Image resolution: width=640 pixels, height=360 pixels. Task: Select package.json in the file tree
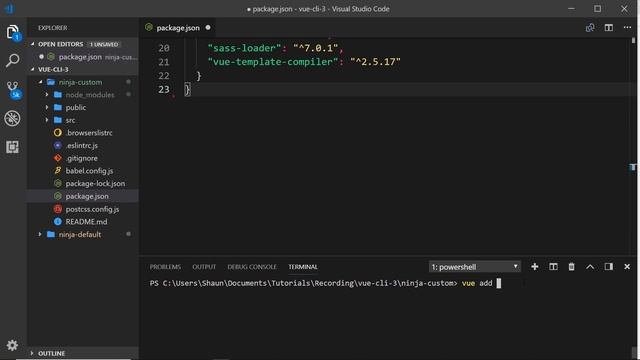pyautogui.click(x=87, y=196)
